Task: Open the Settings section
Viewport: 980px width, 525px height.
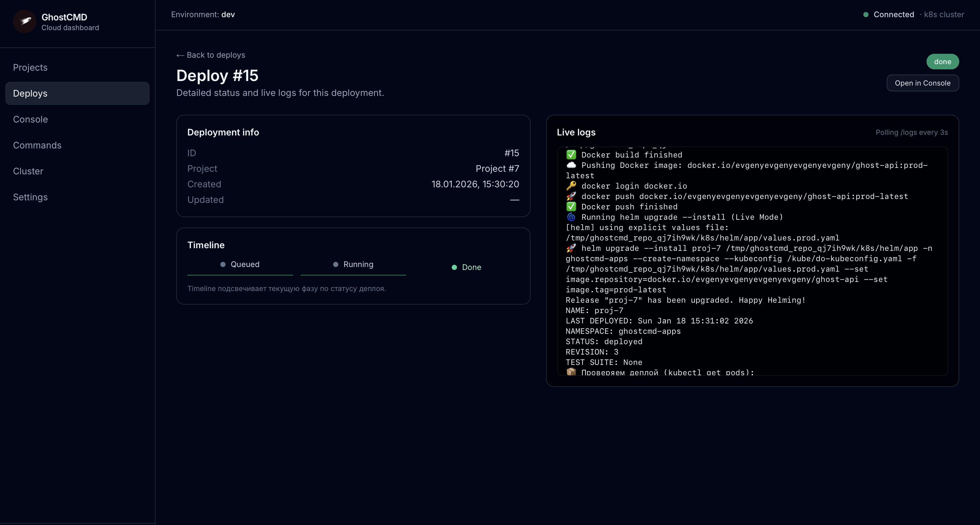Action: click(x=30, y=197)
